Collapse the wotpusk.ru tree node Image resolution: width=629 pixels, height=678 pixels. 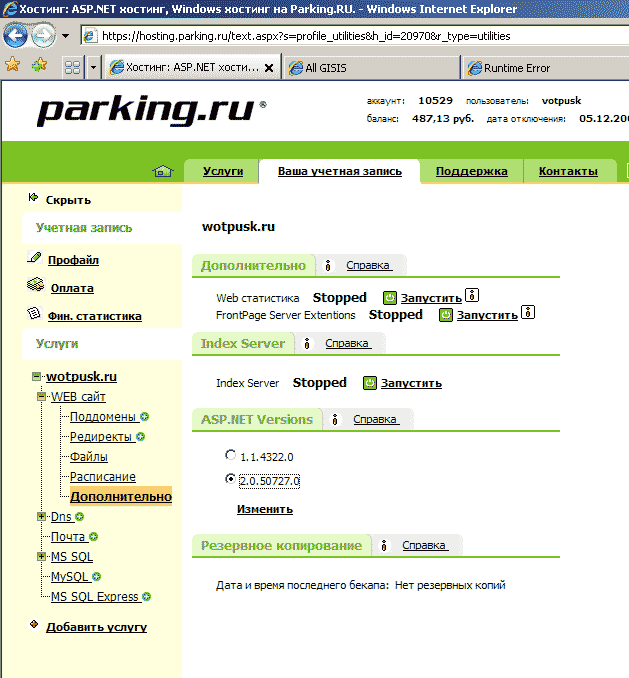(37, 377)
